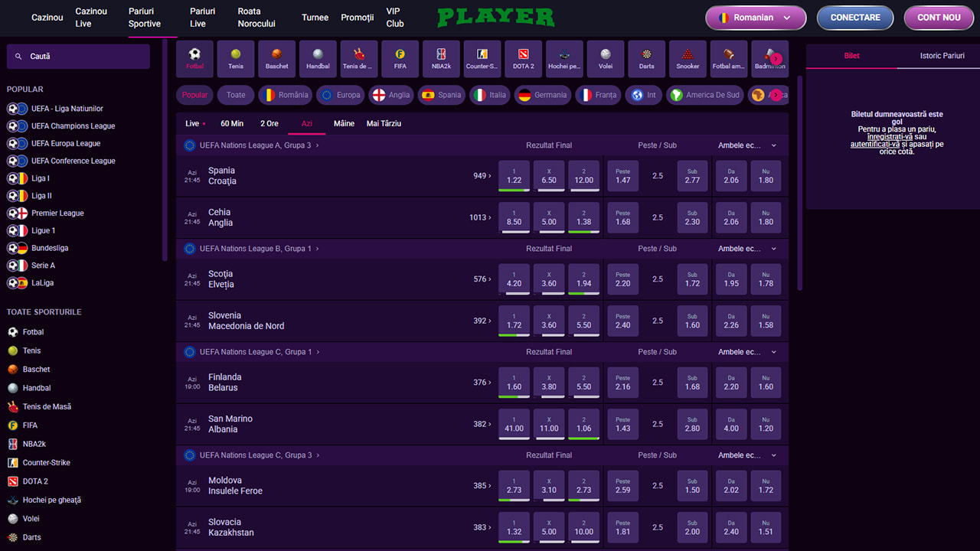Click the CONT NOU register button

click(939, 18)
